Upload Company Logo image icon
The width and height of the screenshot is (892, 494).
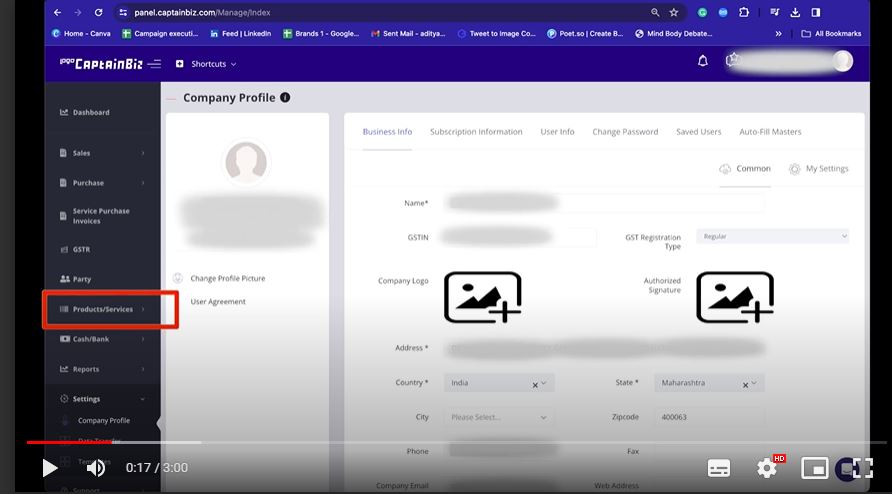[482, 297]
